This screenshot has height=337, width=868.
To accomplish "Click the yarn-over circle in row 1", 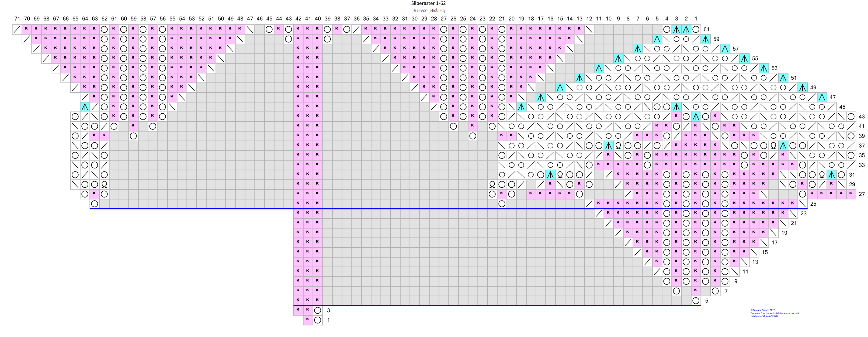I will coord(317,320).
